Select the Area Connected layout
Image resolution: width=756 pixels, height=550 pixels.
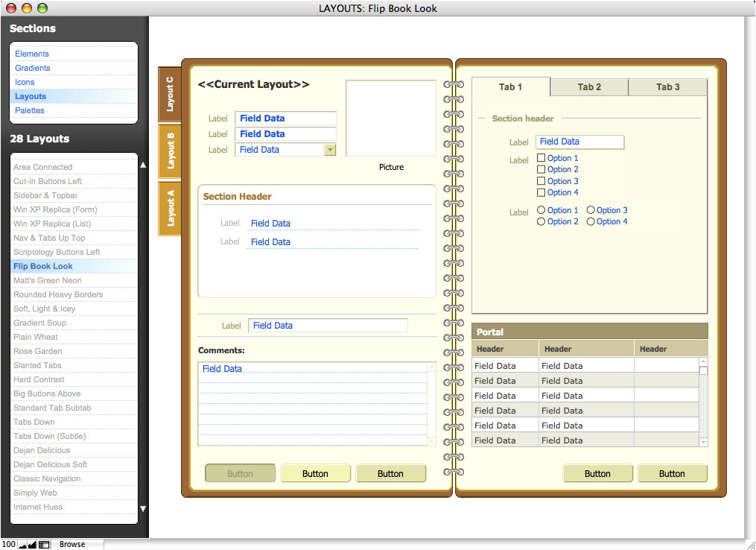tap(74, 167)
